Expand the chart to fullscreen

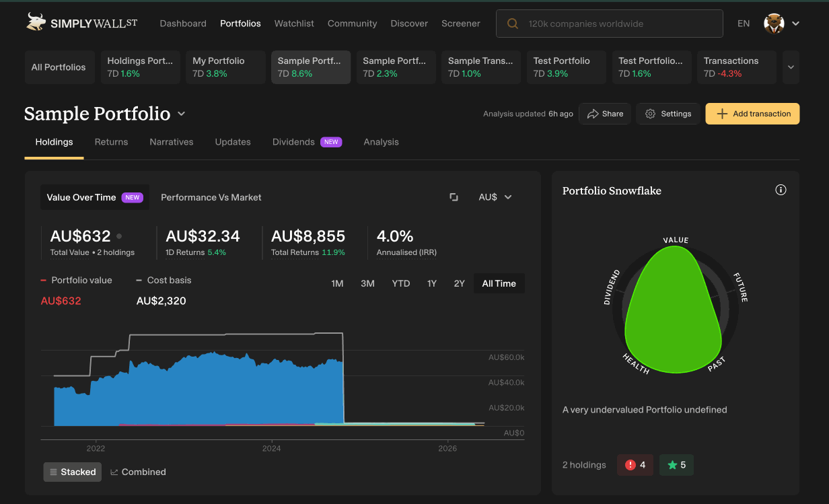(x=454, y=197)
